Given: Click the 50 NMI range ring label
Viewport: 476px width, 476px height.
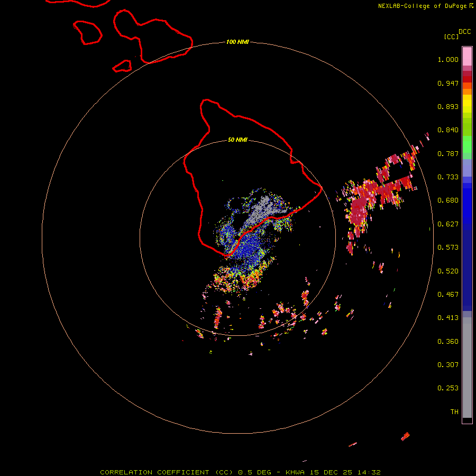Looking at the screenshot, I should [237, 140].
